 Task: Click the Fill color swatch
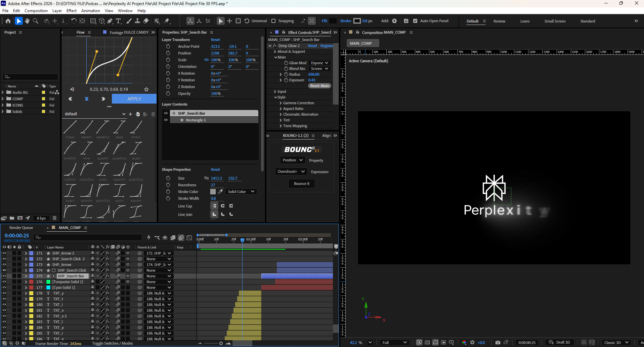click(x=333, y=21)
